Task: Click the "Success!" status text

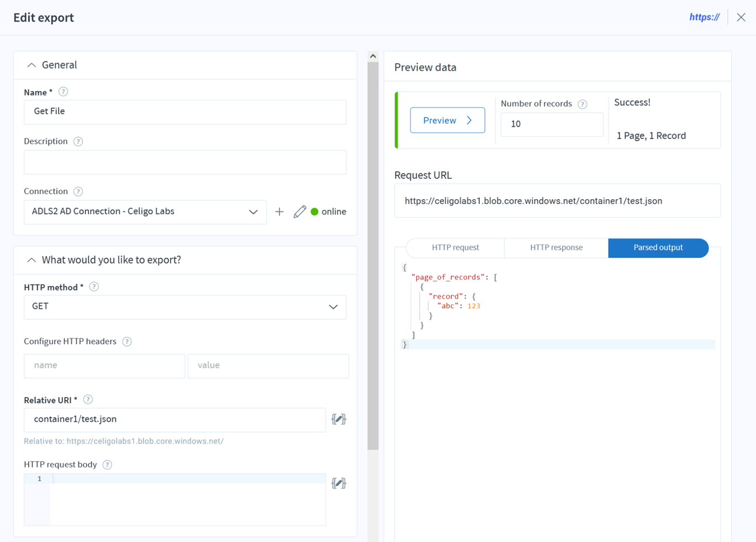Action: point(632,103)
